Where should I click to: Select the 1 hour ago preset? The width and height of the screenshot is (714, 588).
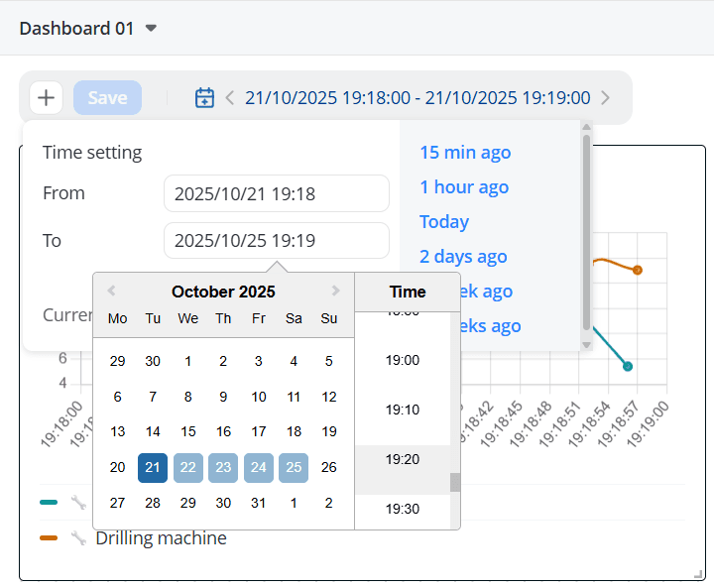(x=464, y=187)
